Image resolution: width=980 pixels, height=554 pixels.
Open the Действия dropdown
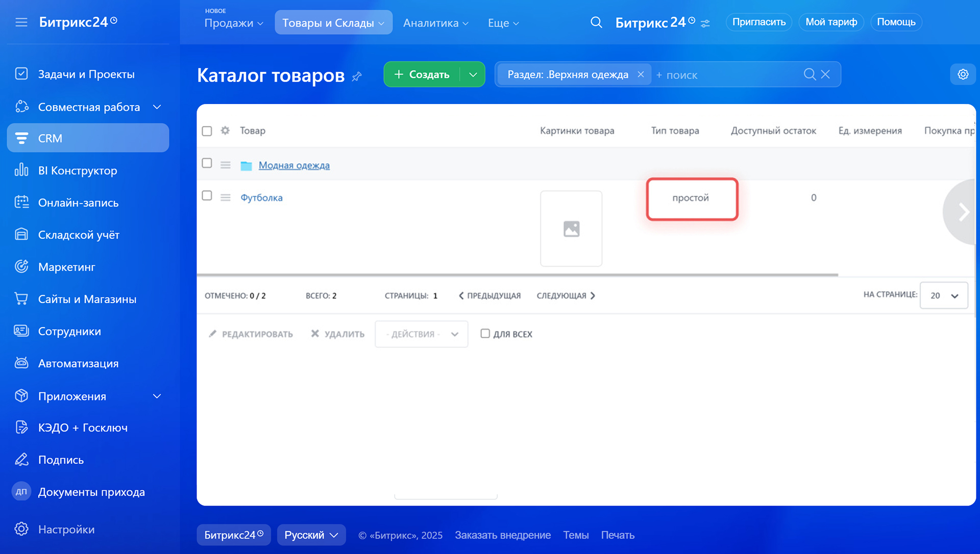(421, 334)
